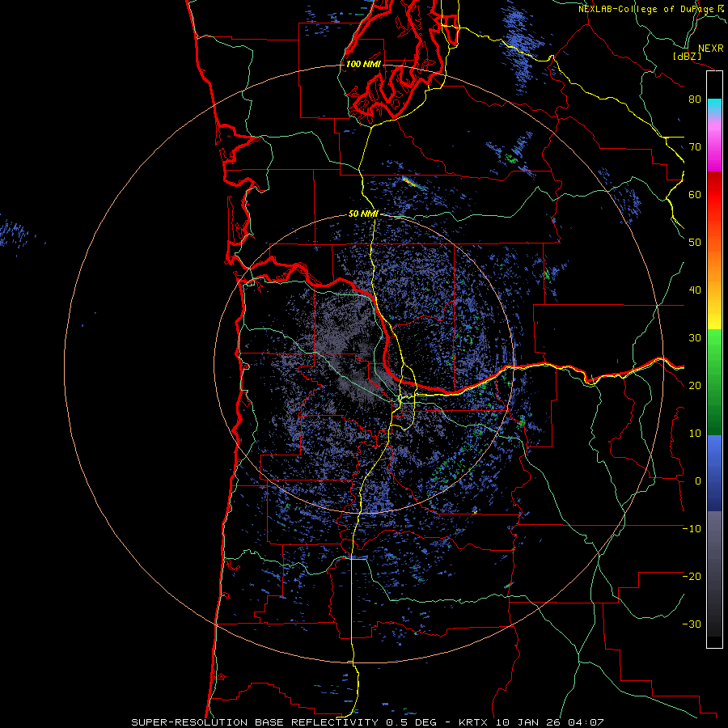Image resolution: width=728 pixels, height=728 pixels.
Task: Click the 70 dBZ legend value
Action: pyautogui.click(x=695, y=147)
